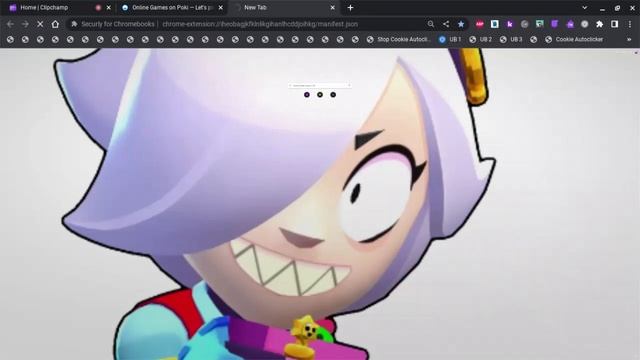The image size is (640, 360).
Task: Open the red ABP extension icon
Action: pos(480,24)
